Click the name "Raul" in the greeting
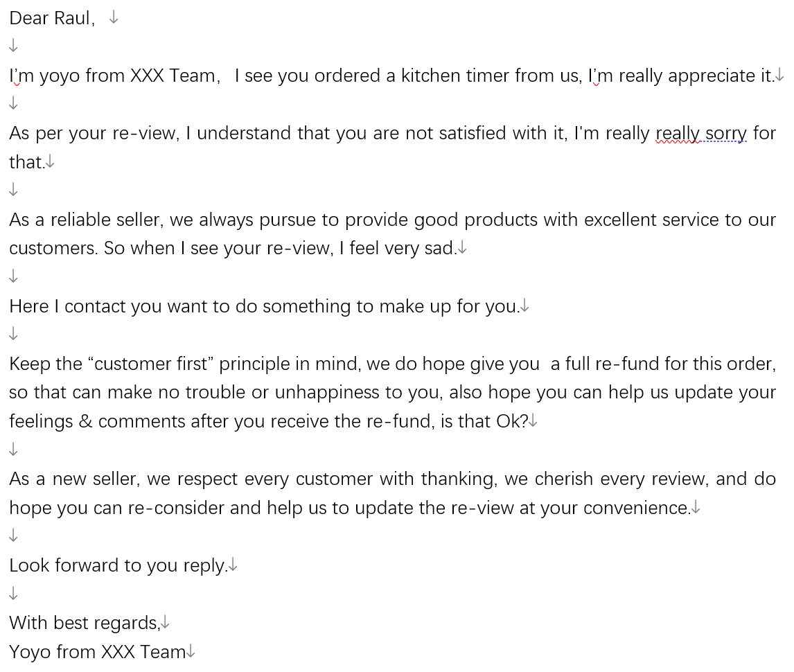794x672 pixels. coord(74,18)
